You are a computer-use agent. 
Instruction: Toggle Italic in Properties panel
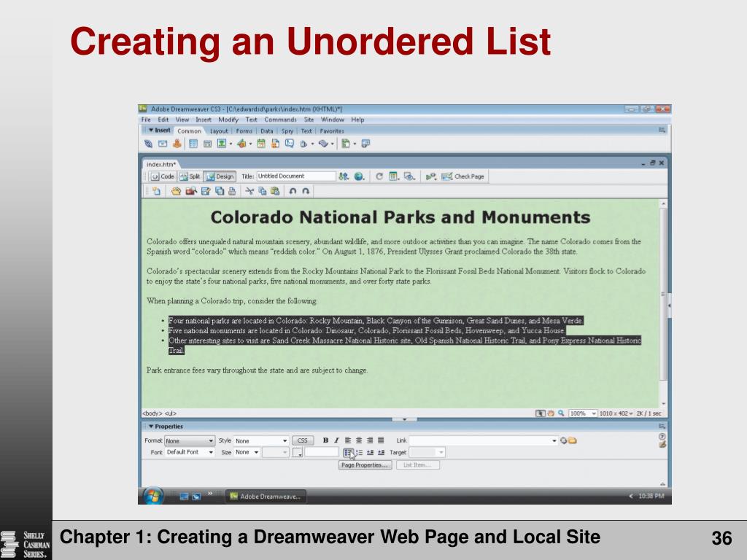point(336,440)
